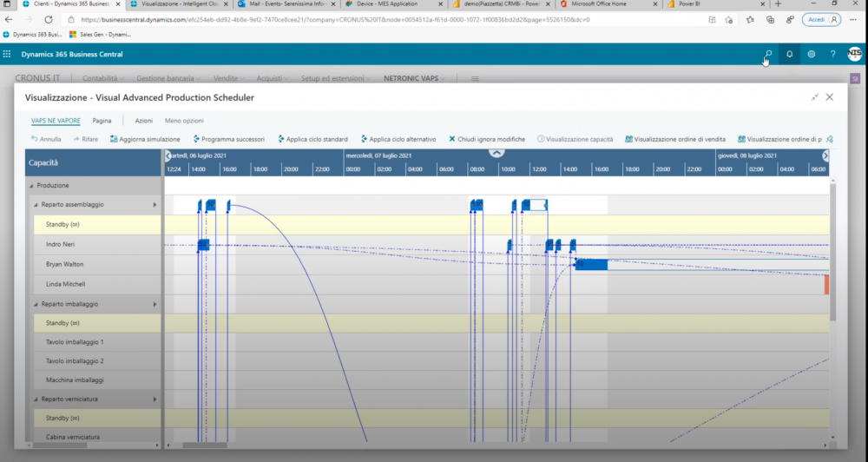Viewport: 868px width, 462px height.
Task: Click the blue operation bar on Bryan Walton row
Action: click(x=591, y=265)
